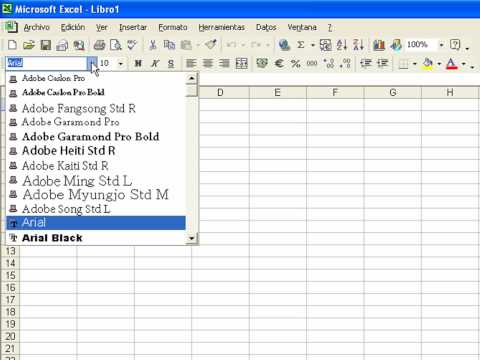Open the Chart Wizard icon
The height and width of the screenshot is (360, 480).
coord(379,45)
